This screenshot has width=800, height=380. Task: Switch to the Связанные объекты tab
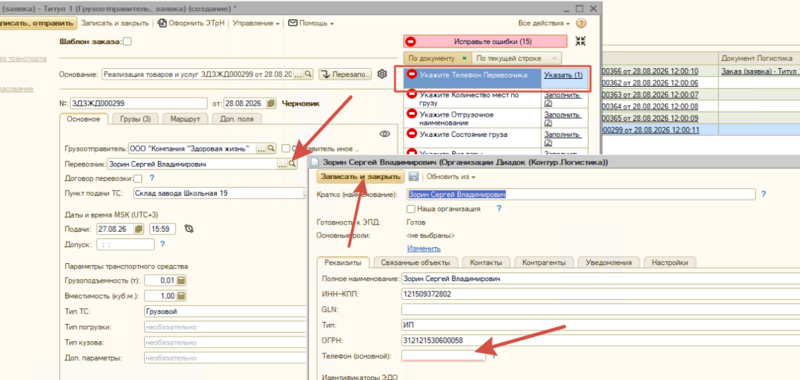[x=415, y=262]
